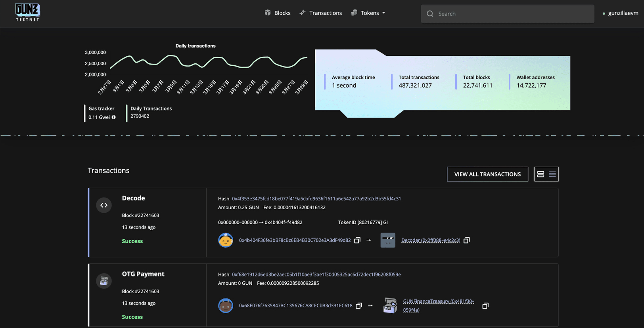This screenshot has height=328, width=644.
Task: Open the Decode transaction hash link
Action: [x=316, y=198]
